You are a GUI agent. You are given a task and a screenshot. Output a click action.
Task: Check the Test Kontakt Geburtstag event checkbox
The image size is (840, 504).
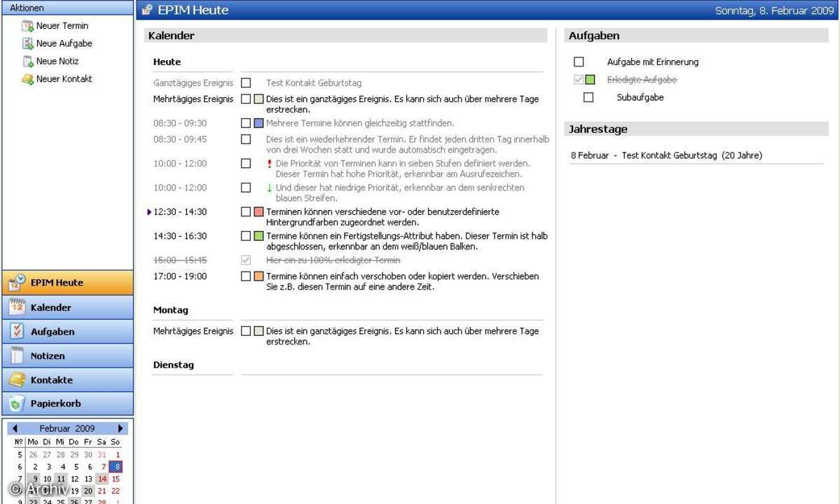[246, 83]
